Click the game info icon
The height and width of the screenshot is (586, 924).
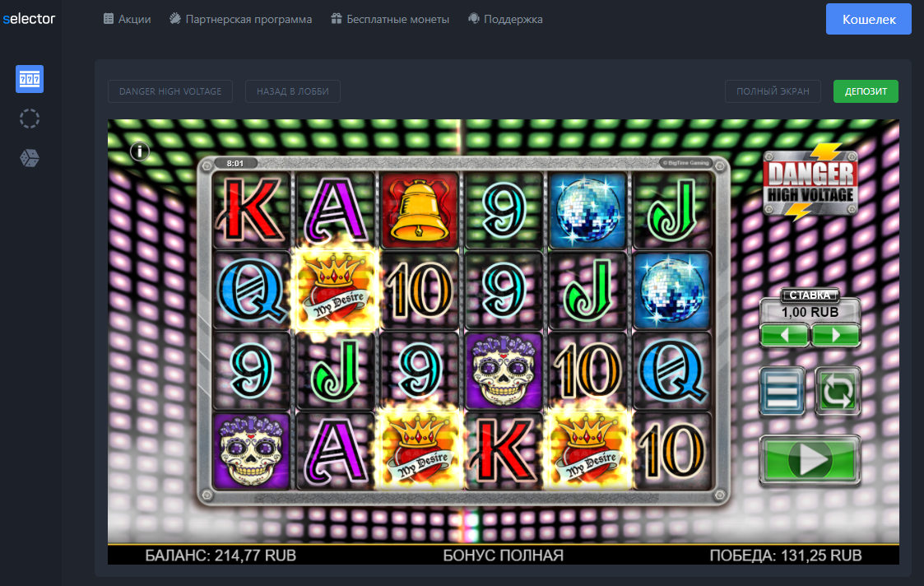tap(140, 151)
